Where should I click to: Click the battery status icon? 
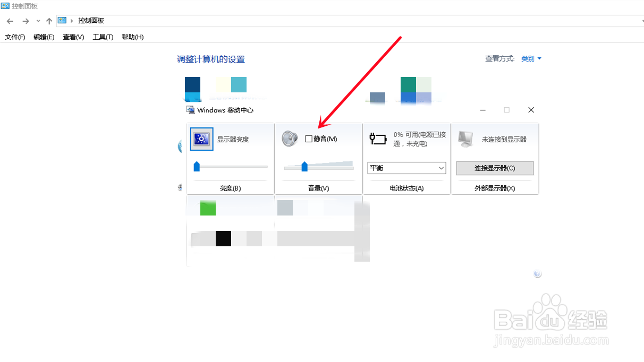(x=377, y=138)
